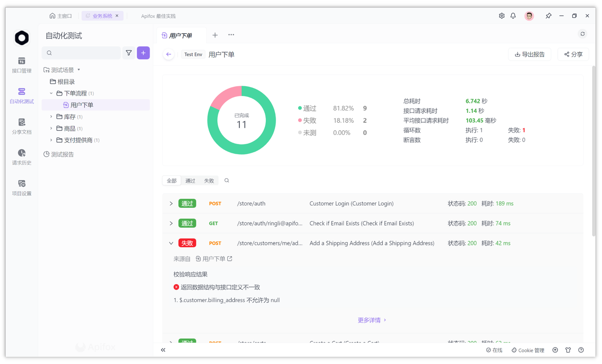Show 全部 results filter
This screenshot has width=602, height=364.
172,181
